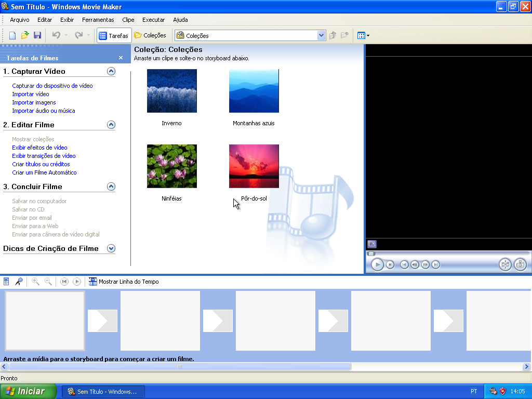Collapse the Editar Filme section
Image resolution: width=532 pixels, height=399 pixels.
(111, 125)
